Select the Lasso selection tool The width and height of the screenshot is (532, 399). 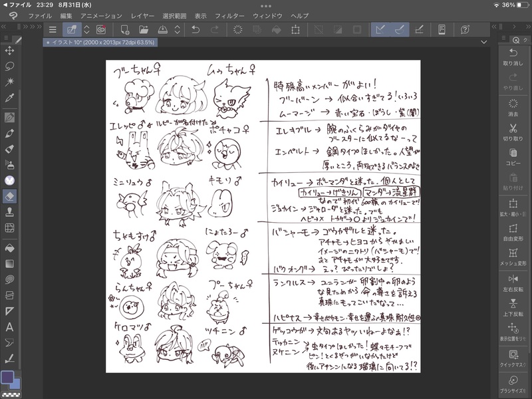(9, 66)
